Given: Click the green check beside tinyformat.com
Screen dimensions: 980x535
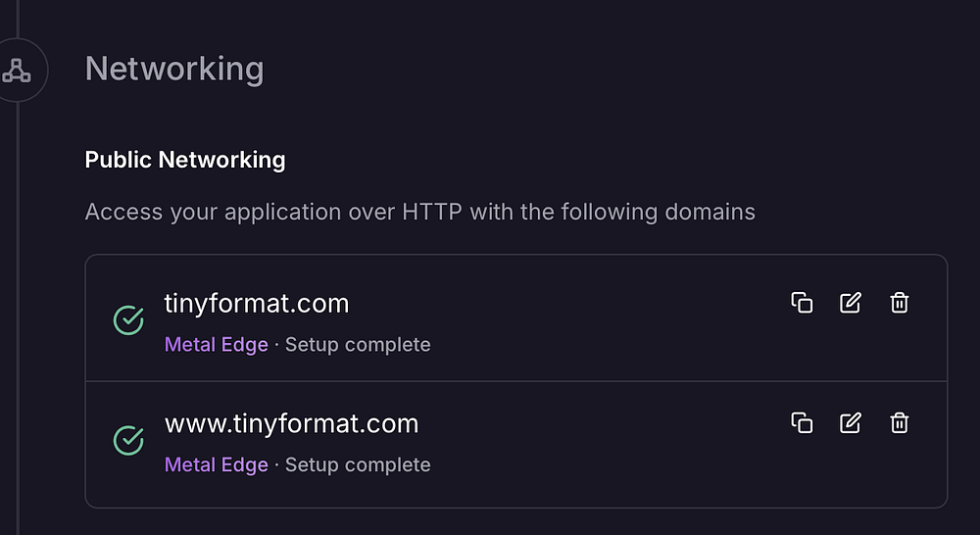Looking at the screenshot, I should tap(128, 319).
